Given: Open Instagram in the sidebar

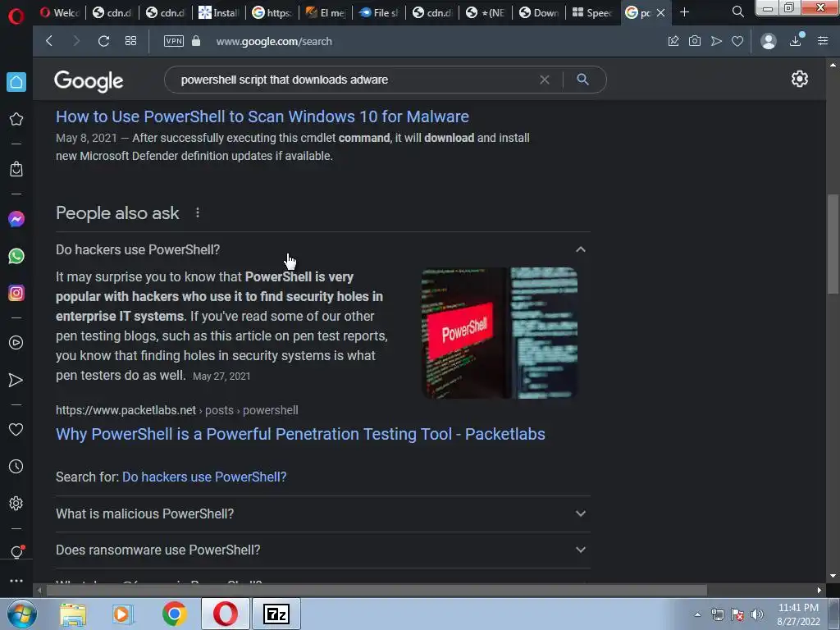Looking at the screenshot, I should coord(16,293).
